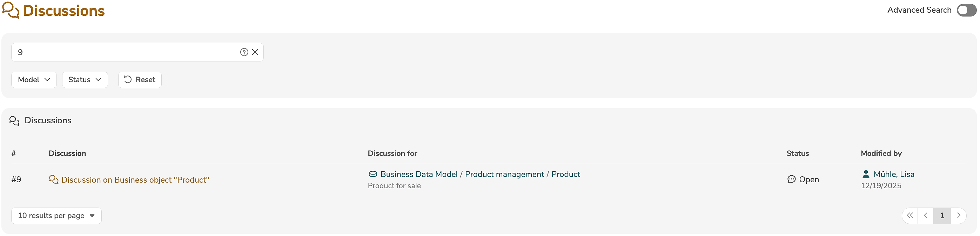This screenshot has width=980, height=236.
Task: Click the discussion icon in row #9
Action: [x=54, y=180]
